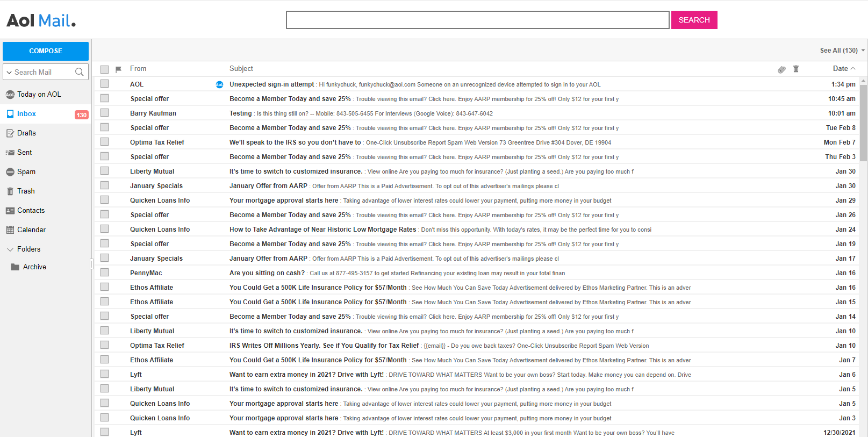Click the delete trash icon in header
The width and height of the screenshot is (868, 437).
[x=796, y=69]
